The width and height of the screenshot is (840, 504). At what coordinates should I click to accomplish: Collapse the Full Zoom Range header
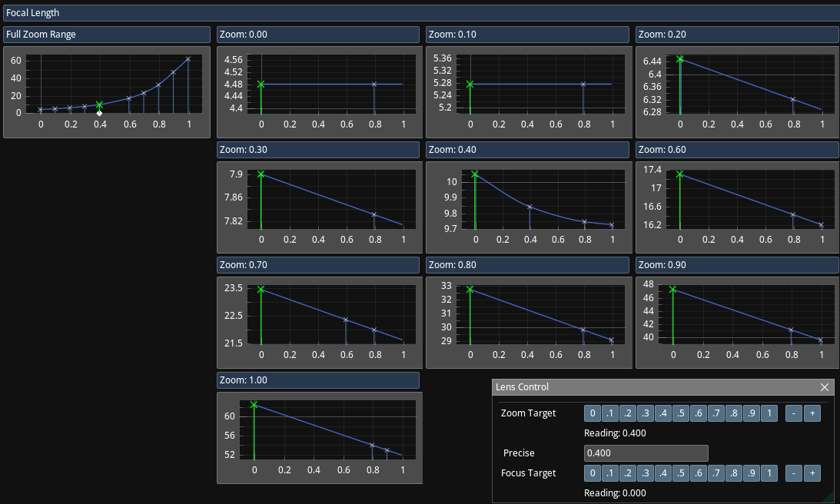click(x=106, y=35)
